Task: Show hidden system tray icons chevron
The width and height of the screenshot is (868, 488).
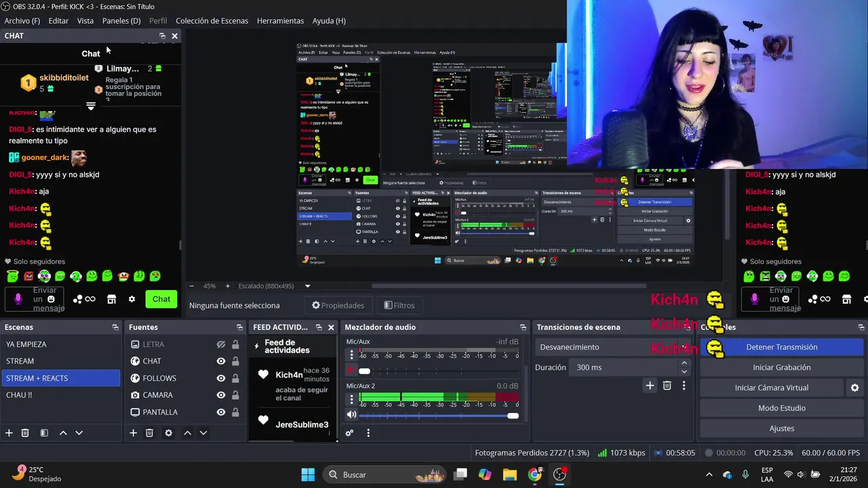Action: pos(709,474)
